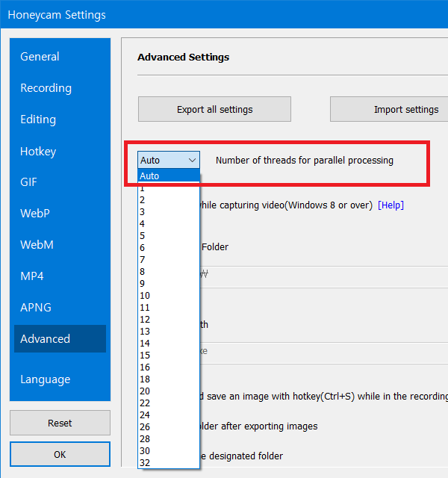Collapse the thread count dropdown arrow

[x=192, y=160]
